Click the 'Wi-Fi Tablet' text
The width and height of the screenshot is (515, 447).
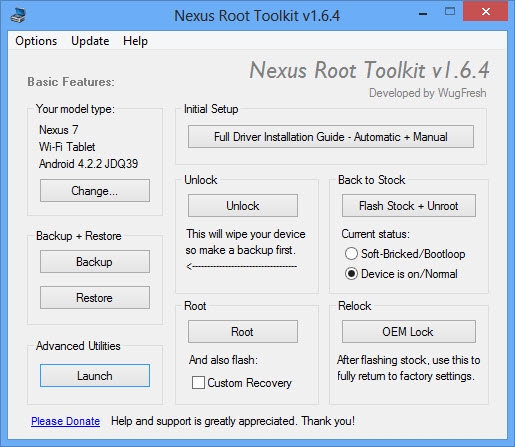click(x=67, y=147)
